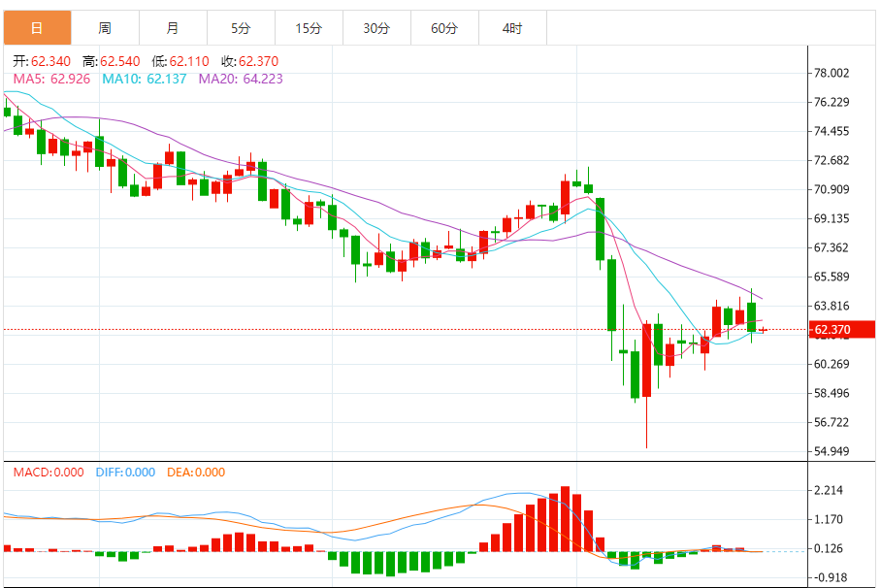Image resolution: width=881 pixels, height=588 pixels.
Task: Select the 日 daily chart tab
Action: pos(37,27)
